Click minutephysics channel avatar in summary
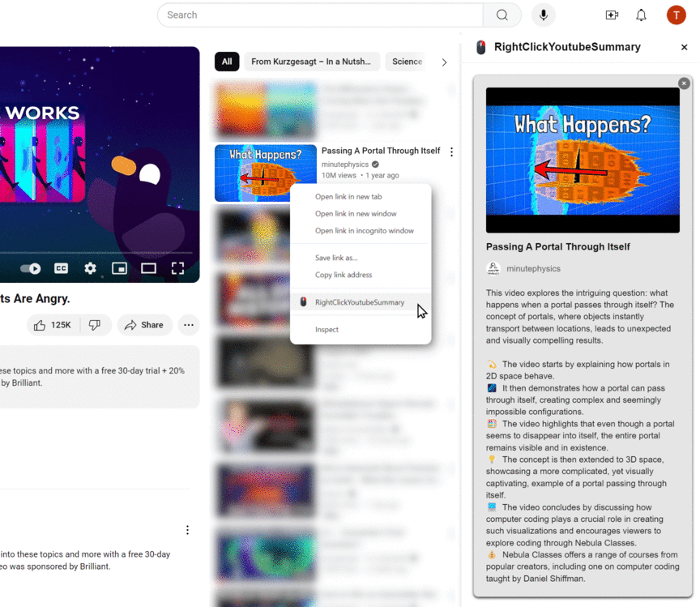 tap(493, 269)
